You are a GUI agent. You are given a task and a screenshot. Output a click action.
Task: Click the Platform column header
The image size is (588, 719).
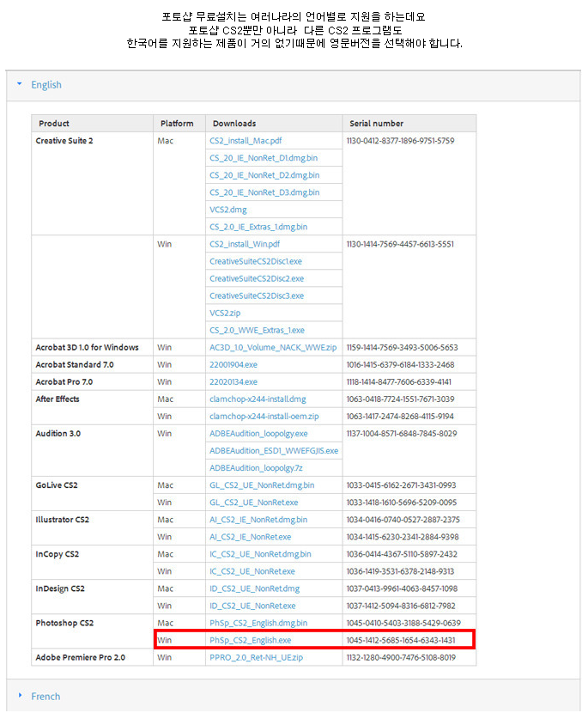(177, 124)
